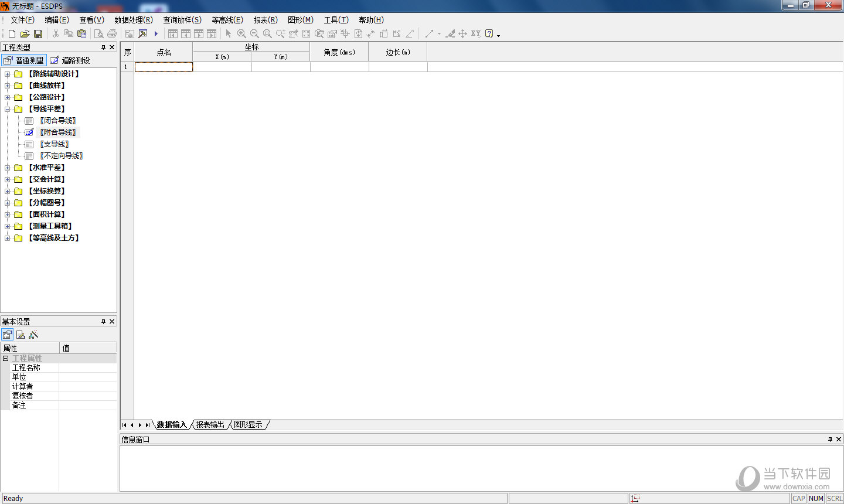
Task: Click the help question mark icon
Action: click(x=489, y=34)
